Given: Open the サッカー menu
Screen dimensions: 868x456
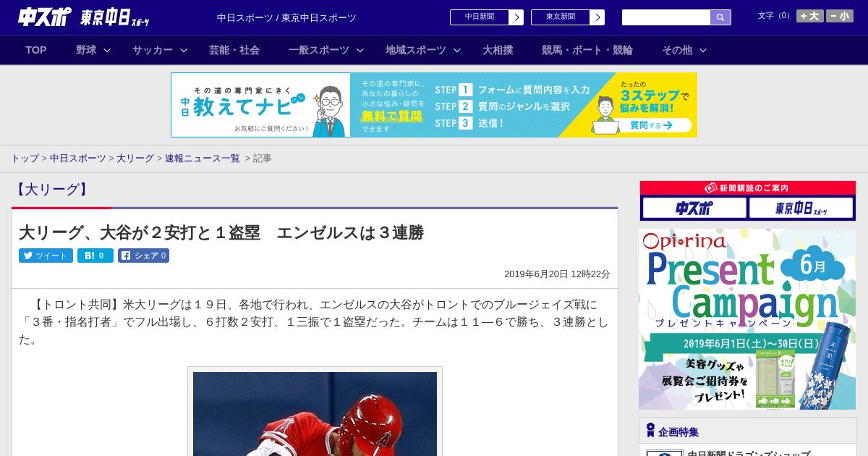Looking at the screenshot, I should (x=153, y=50).
